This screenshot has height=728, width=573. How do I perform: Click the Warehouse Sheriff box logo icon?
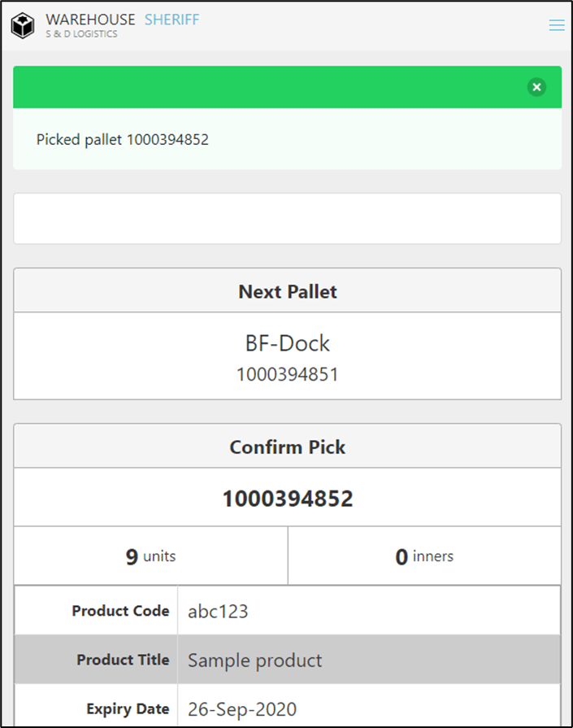click(23, 25)
